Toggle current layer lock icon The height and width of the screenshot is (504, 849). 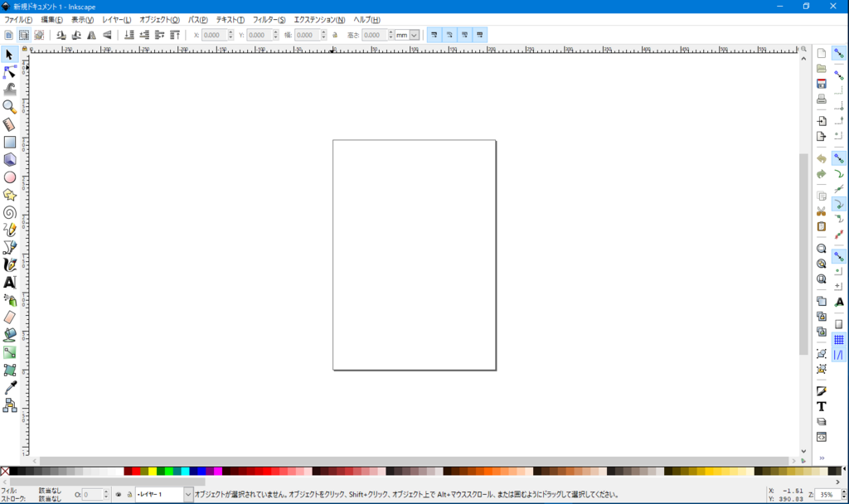(x=129, y=494)
